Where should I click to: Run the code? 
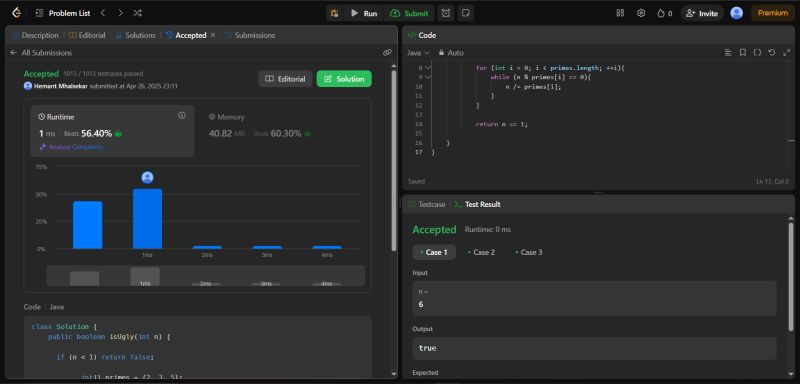364,13
